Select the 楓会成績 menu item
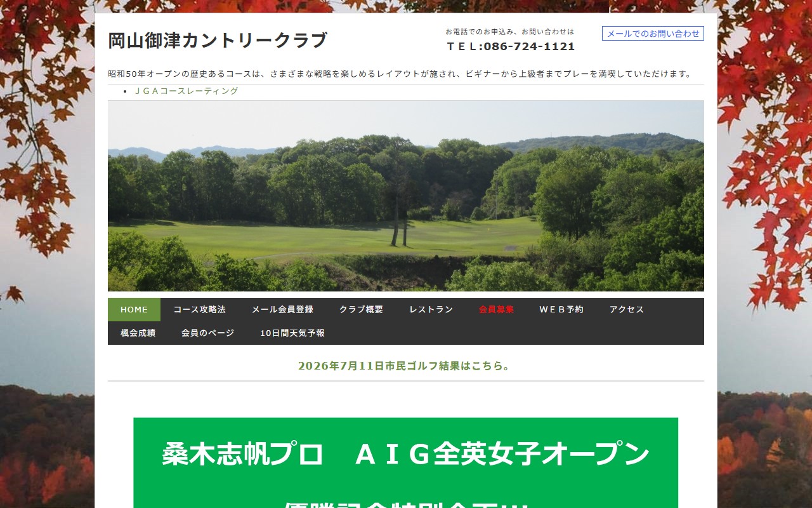 pyautogui.click(x=138, y=333)
